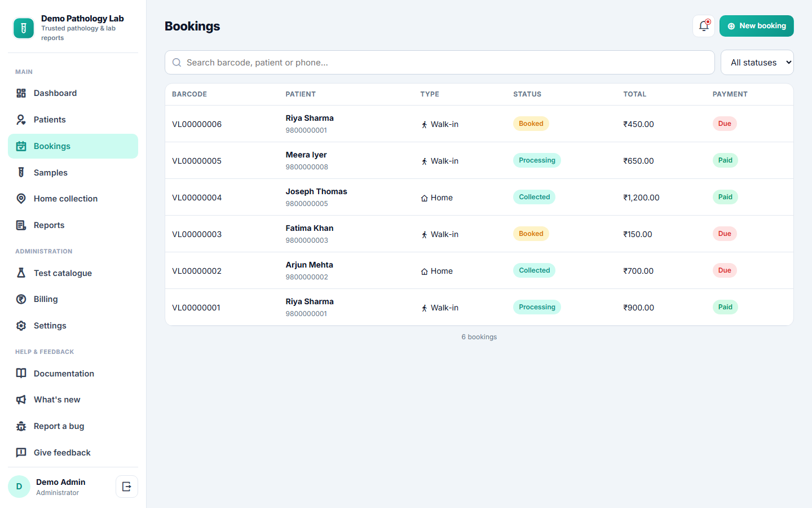Click Collected status badge for Joseph Thomas
812x508 pixels.
[534, 197]
